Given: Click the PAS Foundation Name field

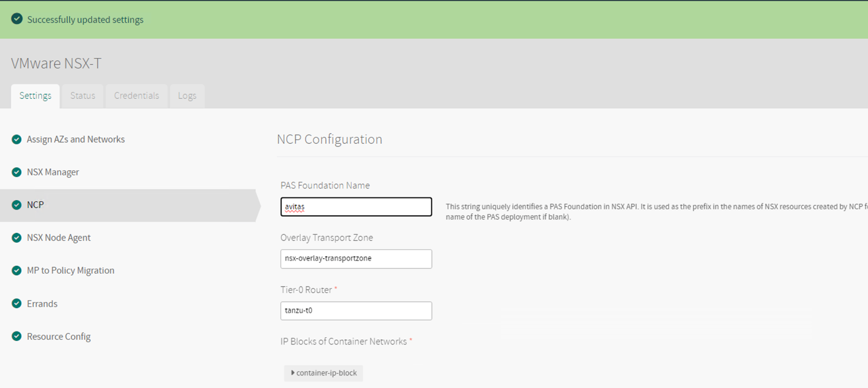Looking at the screenshot, I should tap(356, 207).
